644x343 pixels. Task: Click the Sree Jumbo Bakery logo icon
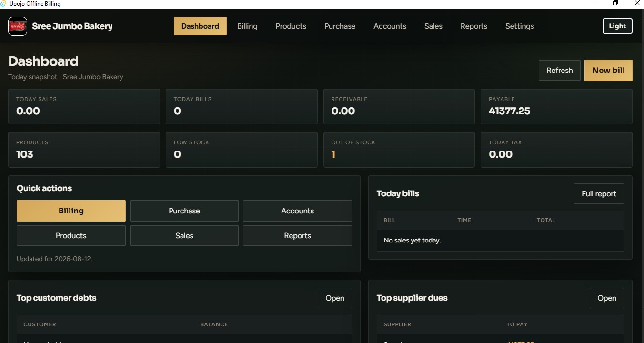point(18,26)
